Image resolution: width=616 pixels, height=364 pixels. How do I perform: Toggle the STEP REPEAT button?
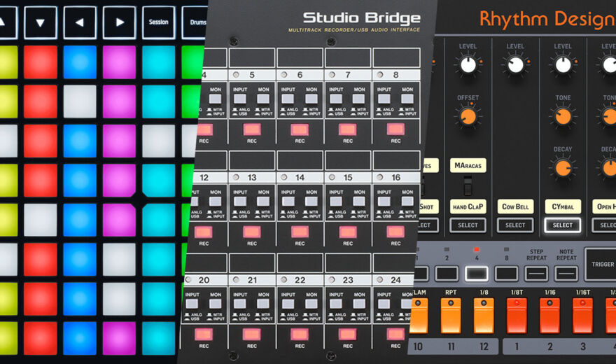[536, 274]
